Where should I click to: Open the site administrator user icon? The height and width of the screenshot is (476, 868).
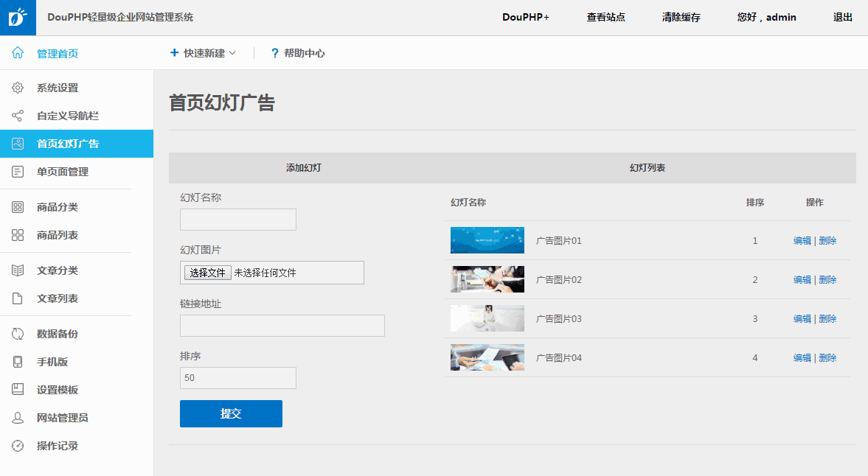click(x=18, y=418)
